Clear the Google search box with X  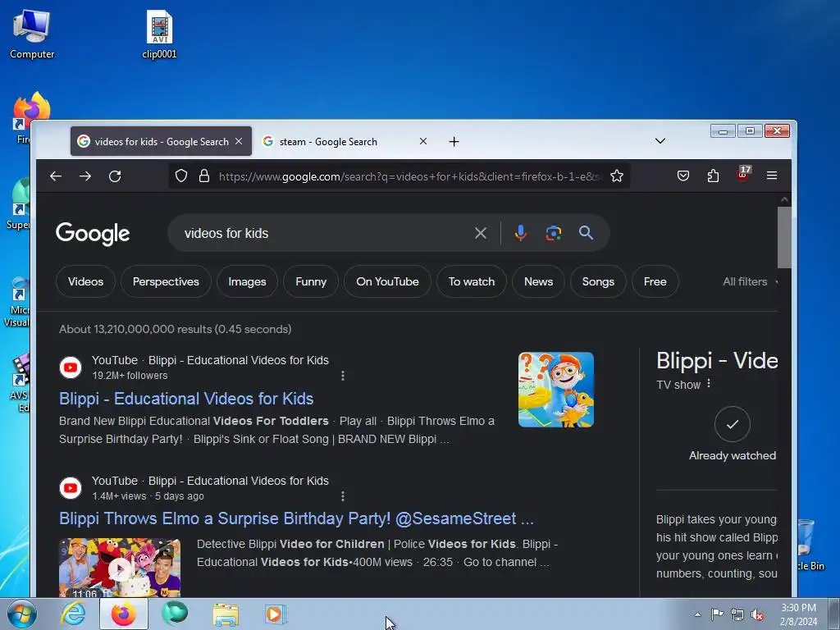[481, 233]
